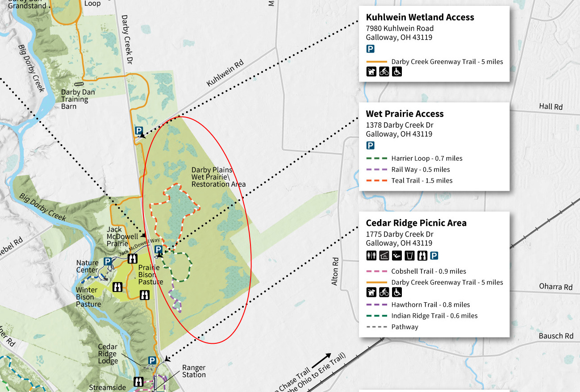The height and width of the screenshot is (392, 580).
Task: Click the map parking icon at the Harrier Loop trailhead
Action: 158,249
